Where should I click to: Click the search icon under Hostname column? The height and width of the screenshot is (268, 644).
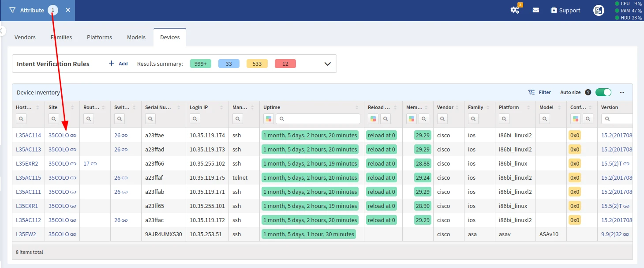click(22, 118)
